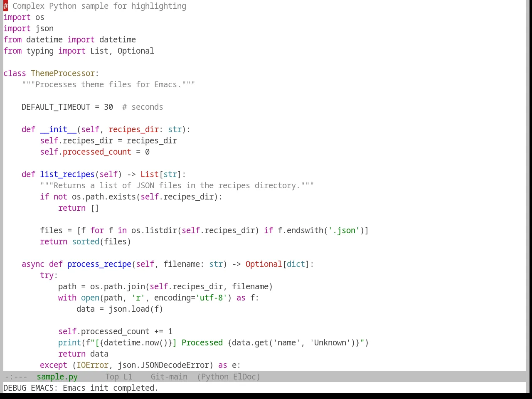This screenshot has width=532, height=399.
Task: Click 'return []' statement
Action: click(x=79, y=208)
